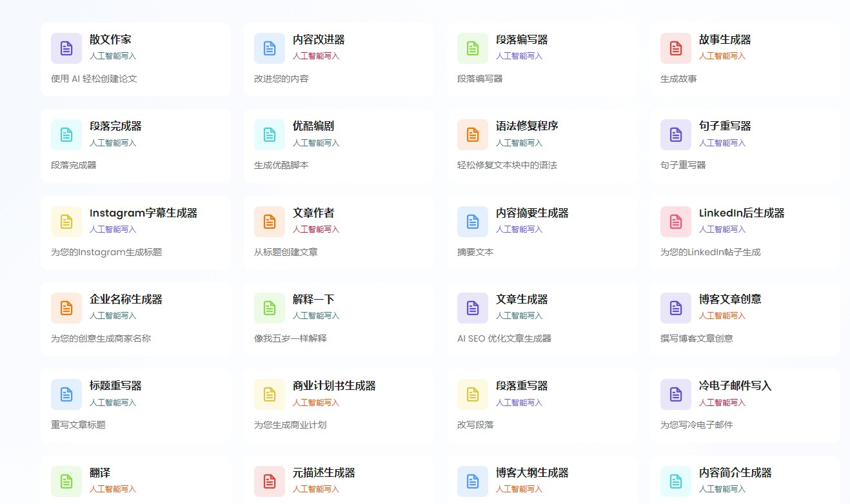The width and height of the screenshot is (850, 504).
Task: Click the cyan icon beside 内容简介生成器
Action: tap(676, 481)
